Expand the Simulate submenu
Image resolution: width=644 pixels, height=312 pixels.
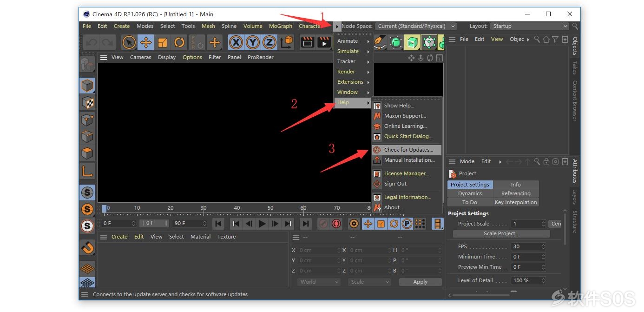click(x=354, y=51)
